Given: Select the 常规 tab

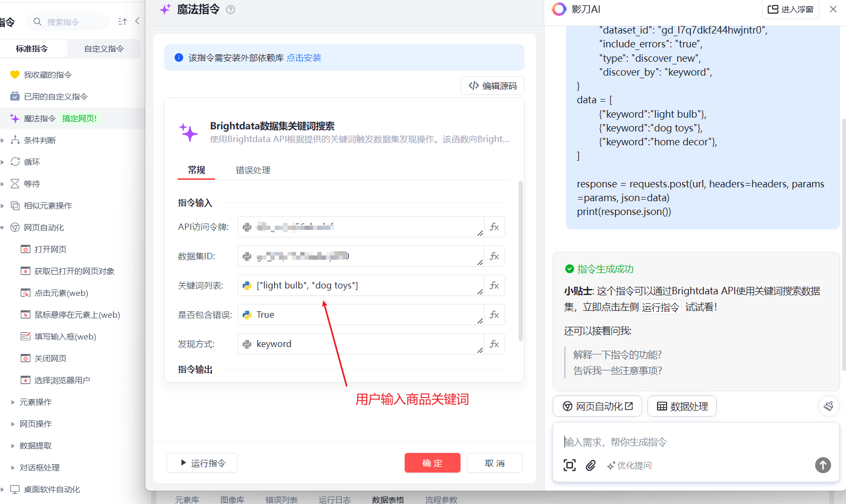Looking at the screenshot, I should point(196,170).
